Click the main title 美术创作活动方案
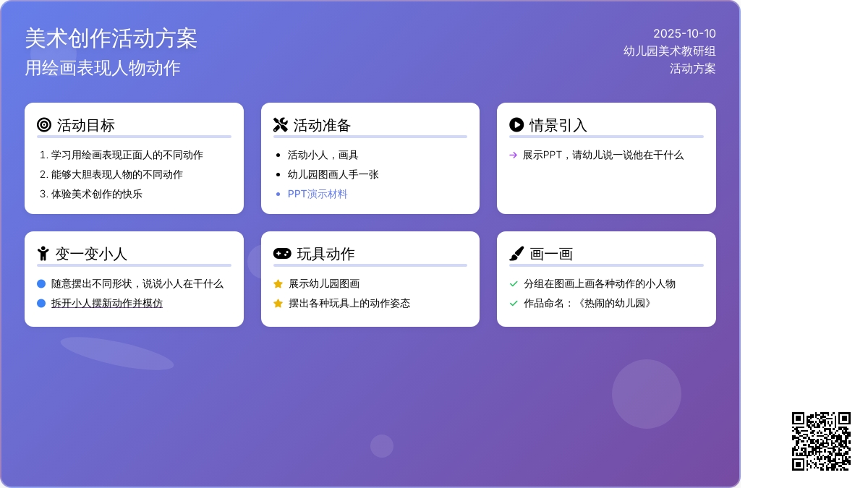Screen dimensions: 868x488 111,38
